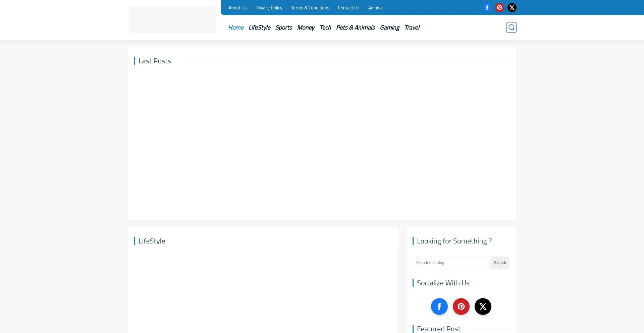Select the Sports category in navigation
Image resolution: width=644 pixels, height=333 pixels.
pyautogui.click(x=284, y=27)
